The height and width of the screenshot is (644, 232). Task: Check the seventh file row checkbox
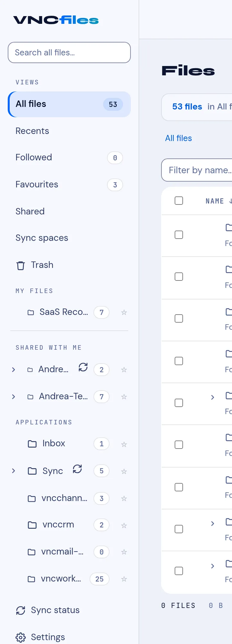179,487
